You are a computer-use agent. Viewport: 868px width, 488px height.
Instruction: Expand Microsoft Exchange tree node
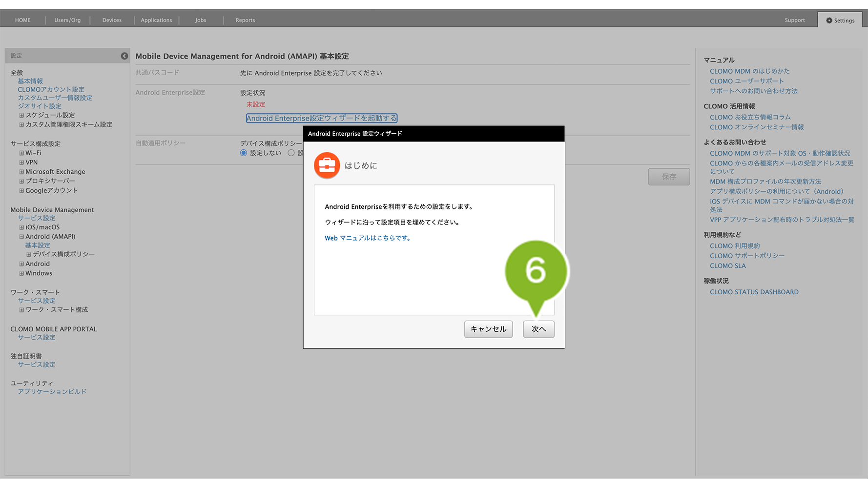tap(21, 172)
